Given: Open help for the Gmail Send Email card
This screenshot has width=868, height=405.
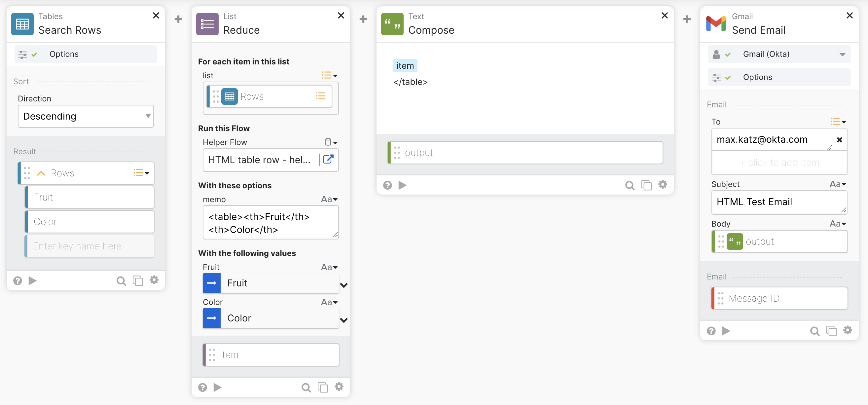Looking at the screenshot, I should click(711, 331).
